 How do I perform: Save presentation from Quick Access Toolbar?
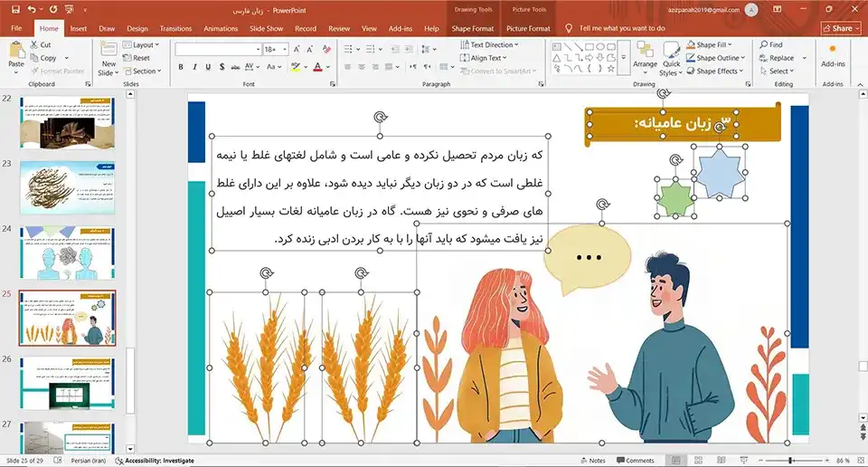(15, 9)
